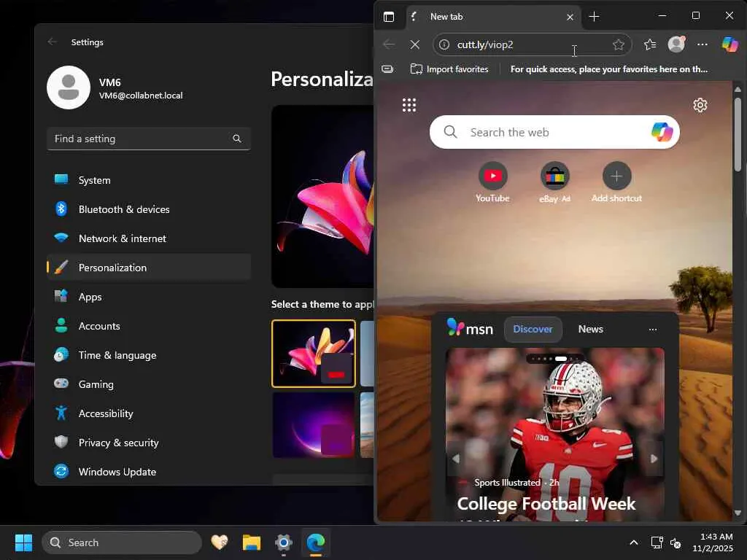Open the clock showing 1:43 AM
This screenshot has height=560, width=747.
coord(713,542)
